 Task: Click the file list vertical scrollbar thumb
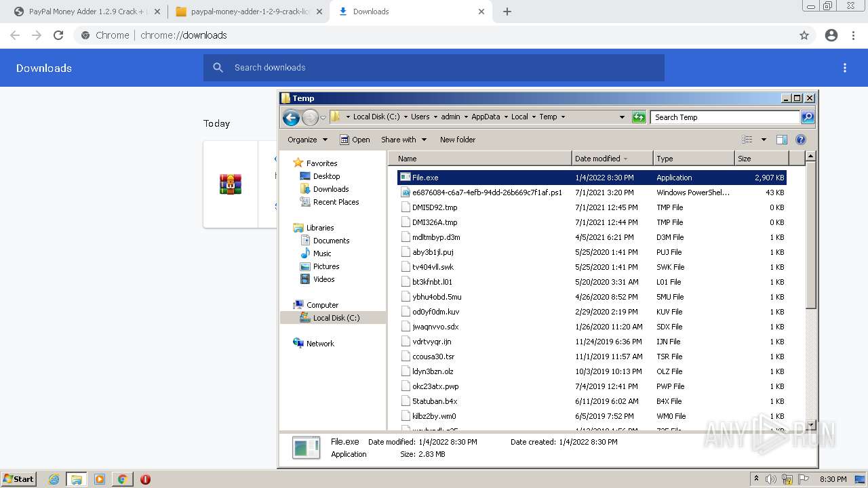pos(810,235)
